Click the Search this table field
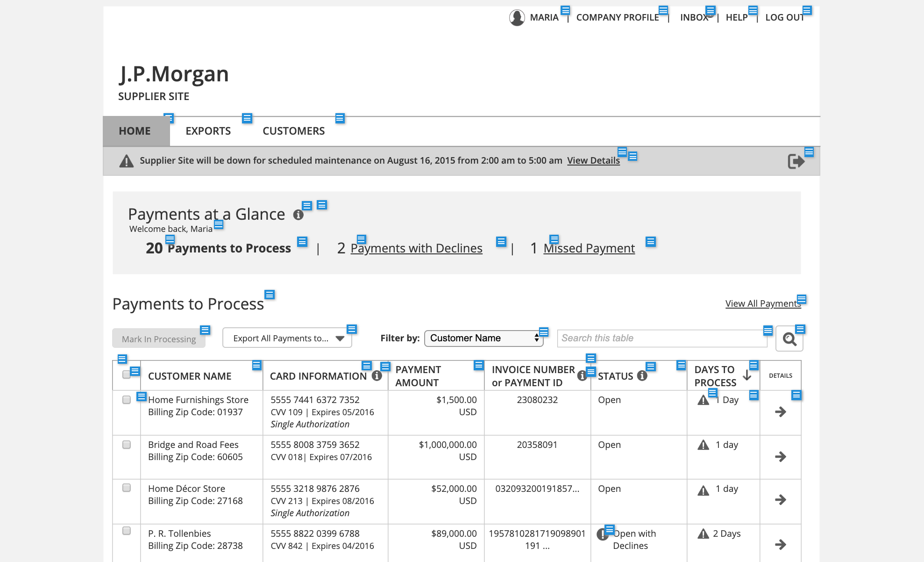Screen dimensions: 924x562 click(661, 338)
